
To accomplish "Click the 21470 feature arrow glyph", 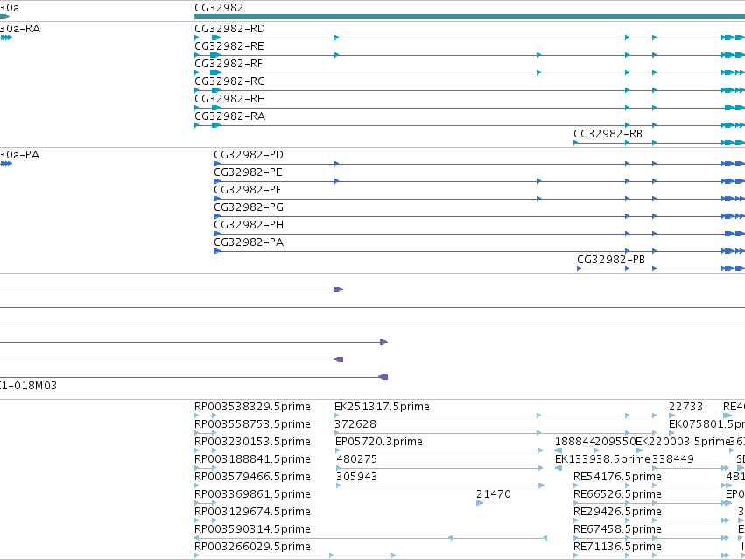I will point(480,503).
